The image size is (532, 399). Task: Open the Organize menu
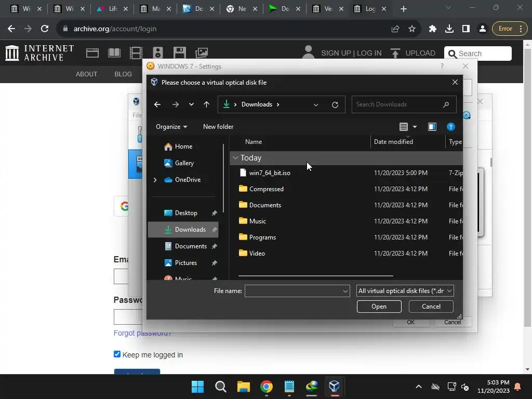click(171, 127)
